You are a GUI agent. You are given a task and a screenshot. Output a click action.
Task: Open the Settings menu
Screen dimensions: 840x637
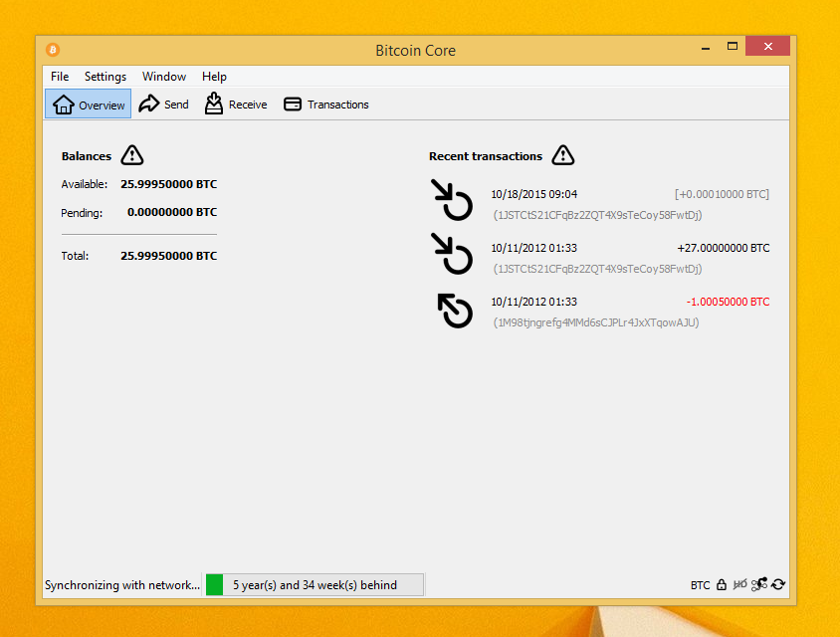point(105,77)
